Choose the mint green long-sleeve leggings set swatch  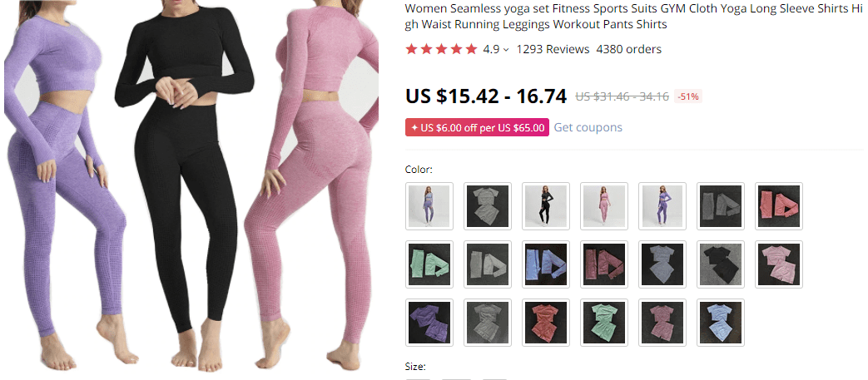[429, 264]
